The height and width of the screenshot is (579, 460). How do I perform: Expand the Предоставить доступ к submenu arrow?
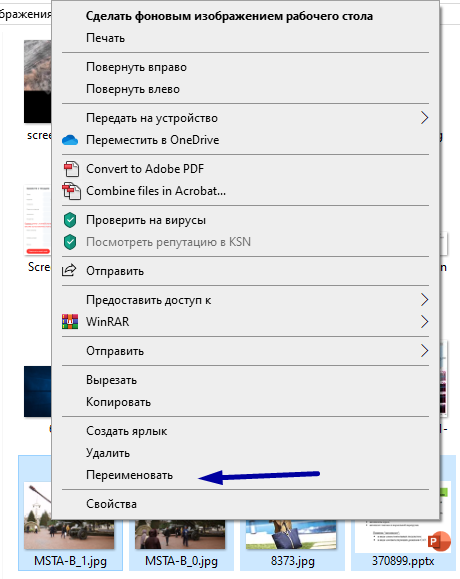pos(424,300)
